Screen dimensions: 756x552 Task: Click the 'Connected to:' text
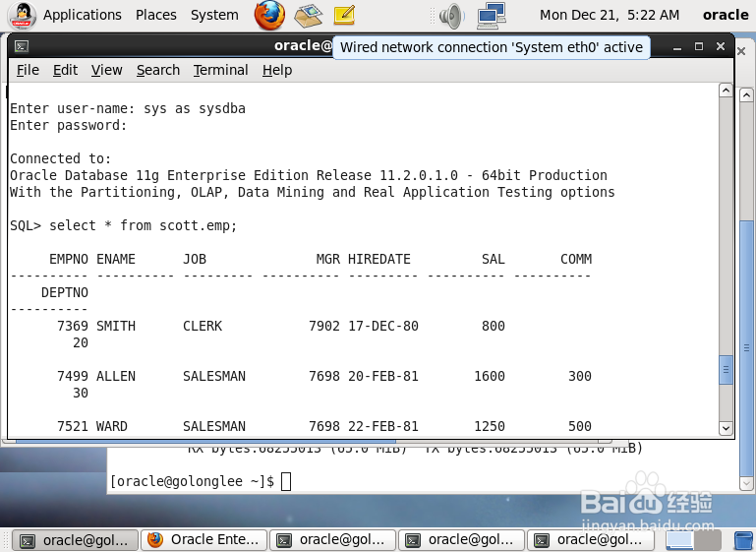tap(60, 158)
